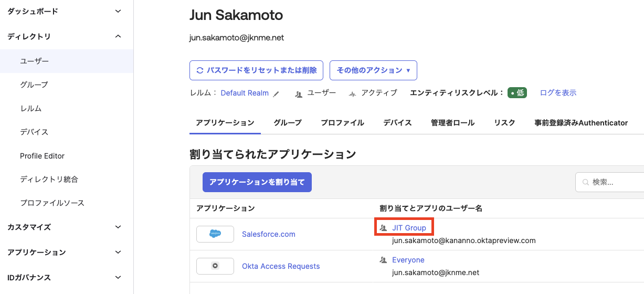Expand the ダッシュボード sidebar section
644x294 pixels.
[x=118, y=11]
